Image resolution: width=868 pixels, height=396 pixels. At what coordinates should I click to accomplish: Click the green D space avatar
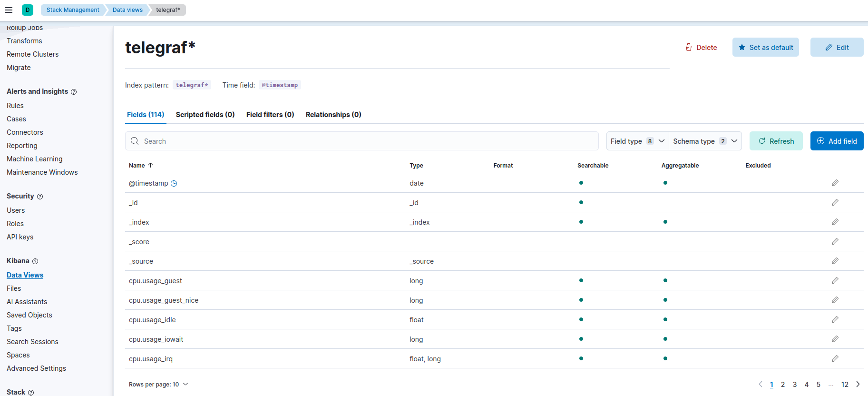[x=28, y=10]
